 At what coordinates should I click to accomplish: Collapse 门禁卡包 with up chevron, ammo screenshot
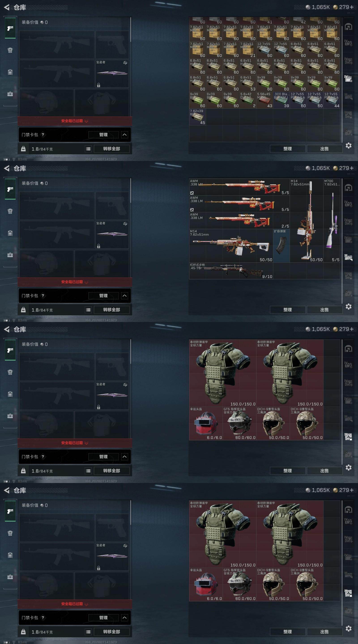click(125, 135)
